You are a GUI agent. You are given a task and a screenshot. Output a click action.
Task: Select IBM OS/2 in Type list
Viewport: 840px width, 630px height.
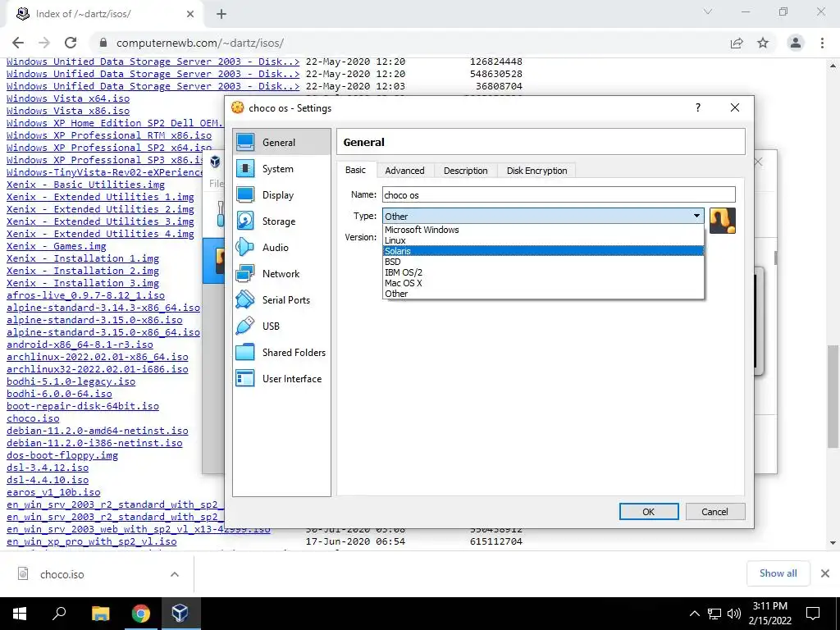tap(543, 272)
